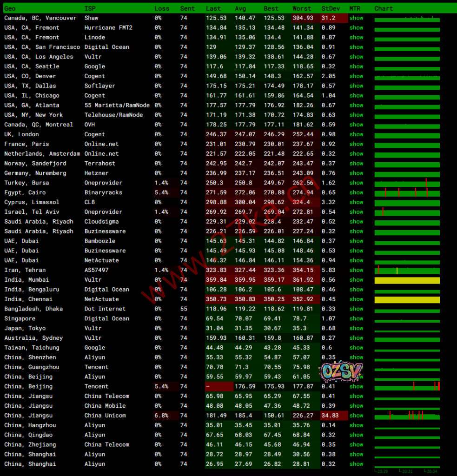The image size is (457, 476).
Task: Click the Egypt, Cairo latency chart
Action: (x=407, y=192)
